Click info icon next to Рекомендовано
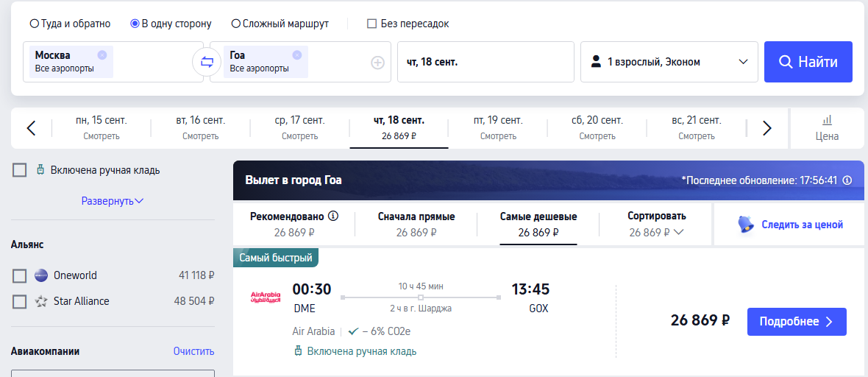This screenshot has width=868, height=377. [x=333, y=216]
